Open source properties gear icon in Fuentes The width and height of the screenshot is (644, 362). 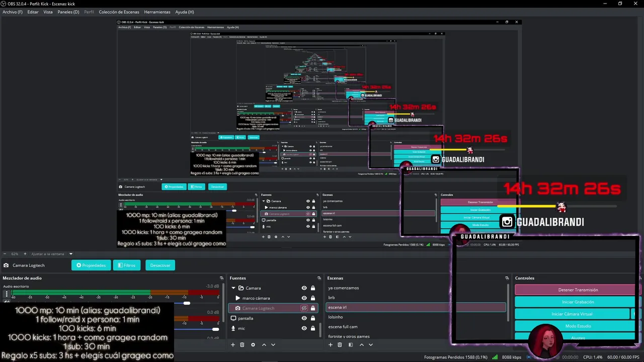pos(253,345)
